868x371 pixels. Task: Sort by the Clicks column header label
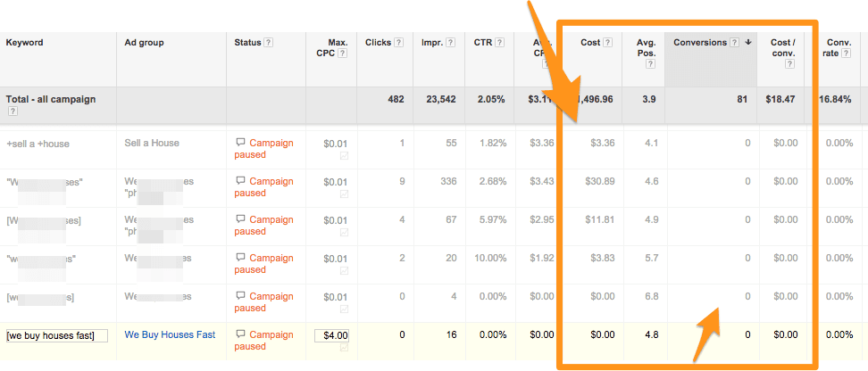point(378,43)
